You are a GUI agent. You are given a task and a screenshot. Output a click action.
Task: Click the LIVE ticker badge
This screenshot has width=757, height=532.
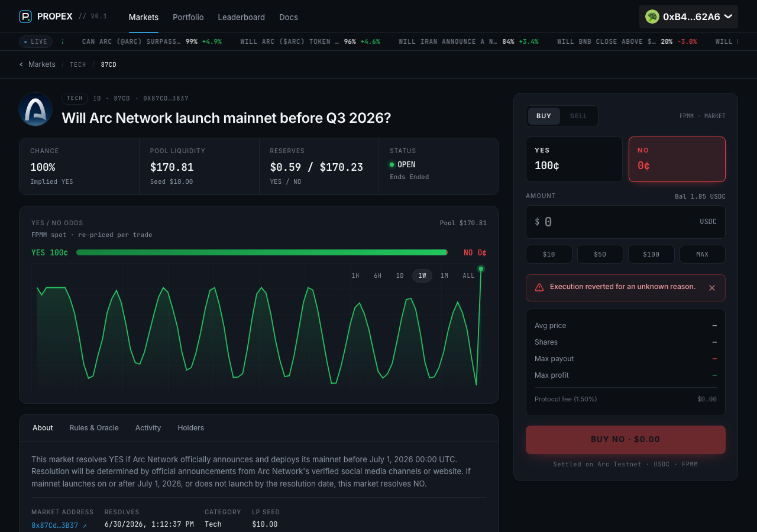click(x=35, y=41)
